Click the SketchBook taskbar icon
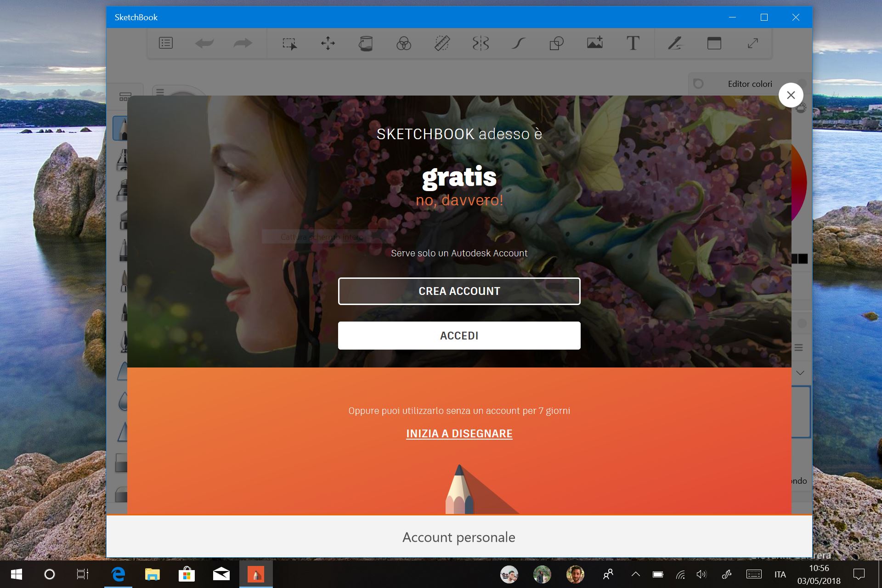882x588 pixels. click(x=256, y=574)
